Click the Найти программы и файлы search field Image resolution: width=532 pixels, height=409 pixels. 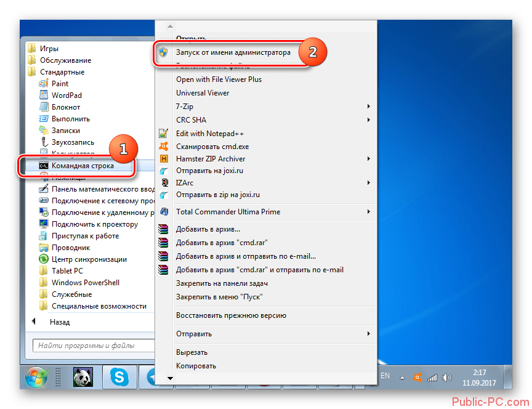[x=94, y=346]
